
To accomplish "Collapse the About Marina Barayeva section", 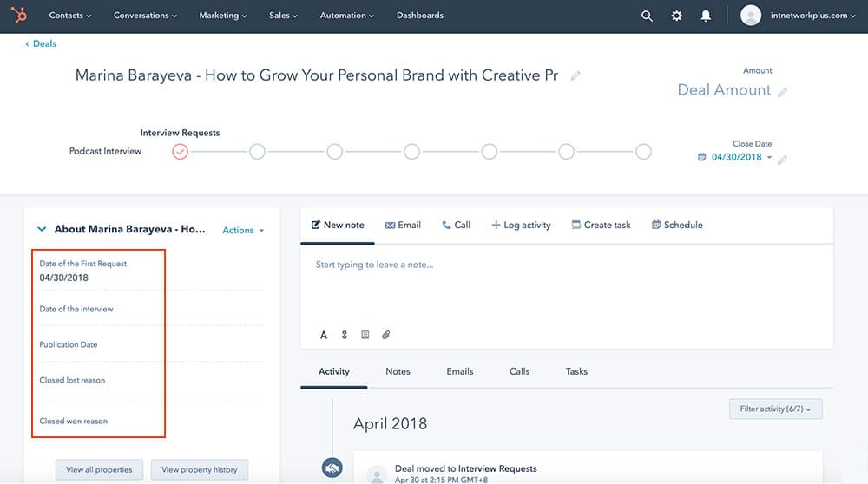I will (x=42, y=229).
